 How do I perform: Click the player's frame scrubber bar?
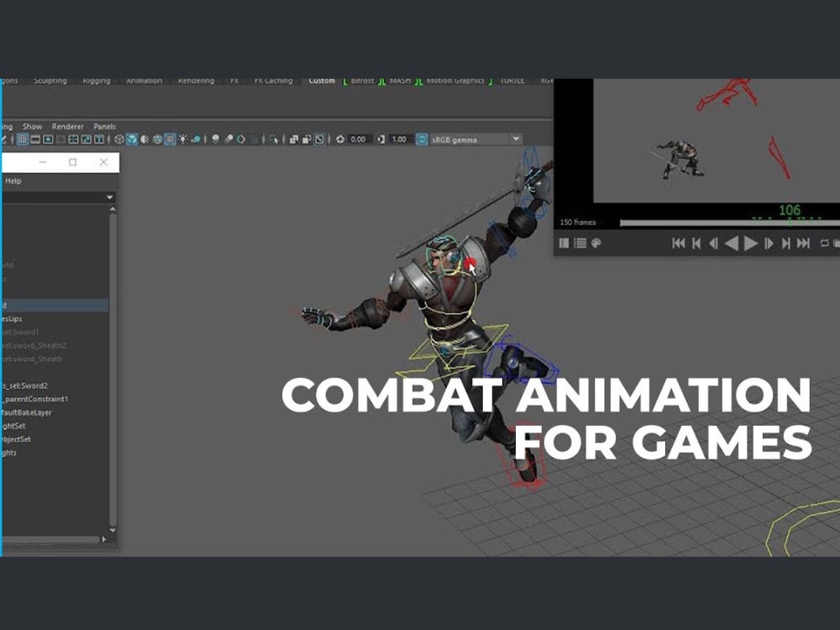730,223
